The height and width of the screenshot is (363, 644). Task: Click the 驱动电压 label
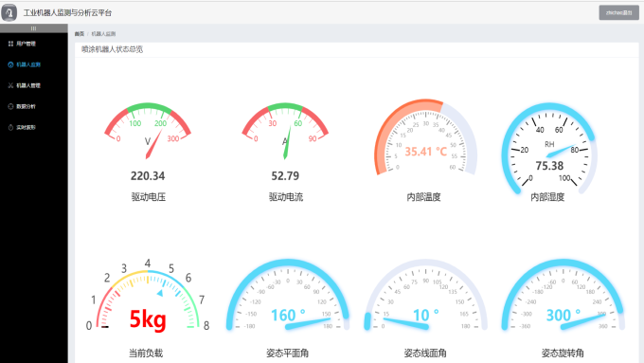coord(149,197)
